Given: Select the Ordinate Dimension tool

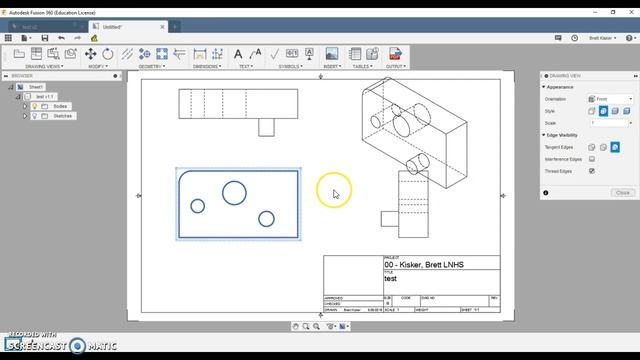Looking at the screenshot, I should coord(217,54).
